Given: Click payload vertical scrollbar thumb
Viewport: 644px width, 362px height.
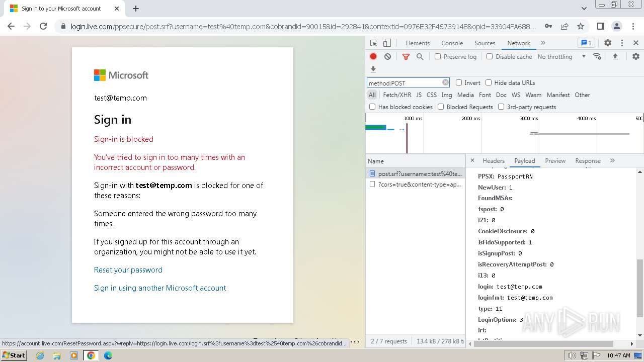Looking at the screenshot, I should [x=640, y=288].
